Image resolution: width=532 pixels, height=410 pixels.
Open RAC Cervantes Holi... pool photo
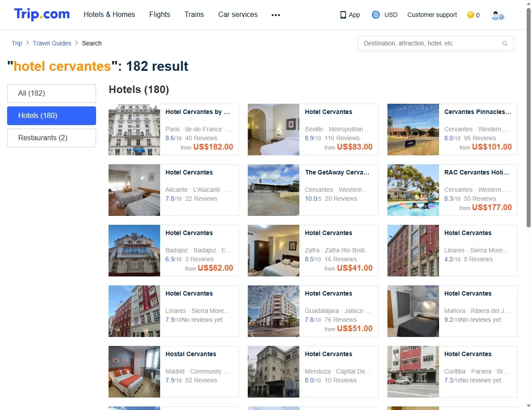coord(413,190)
